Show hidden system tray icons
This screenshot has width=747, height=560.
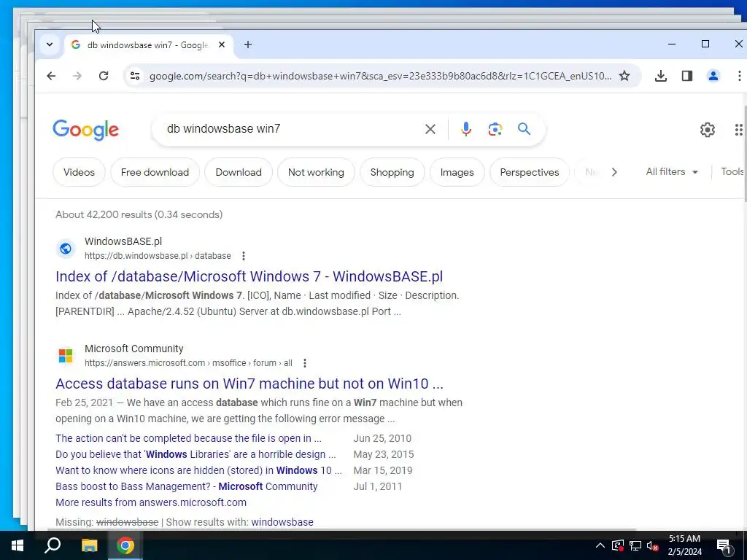[x=600, y=545]
